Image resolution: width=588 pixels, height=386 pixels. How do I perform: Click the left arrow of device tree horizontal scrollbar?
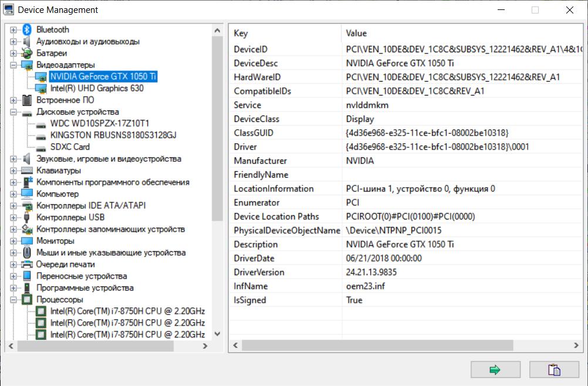[x=11, y=346]
